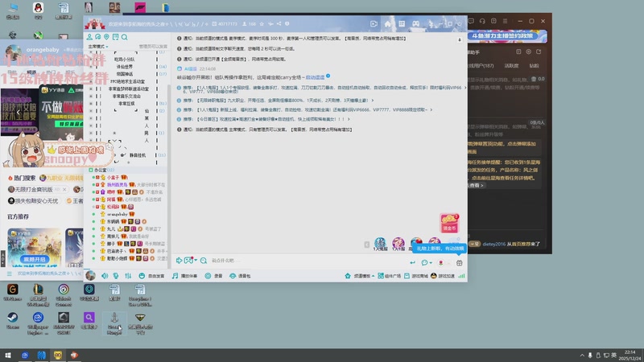
Task: Select the 办公室 channel row
Action: click(126, 170)
